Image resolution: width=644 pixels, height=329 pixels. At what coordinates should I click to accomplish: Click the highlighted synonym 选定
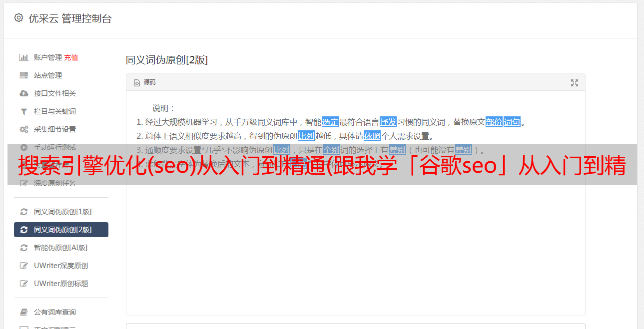click(330, 122)
